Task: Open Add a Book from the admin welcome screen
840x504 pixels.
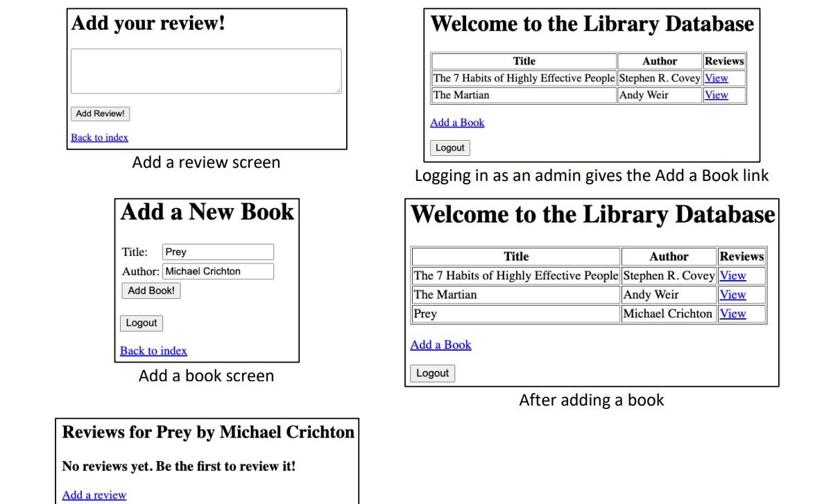Action: 457,121
